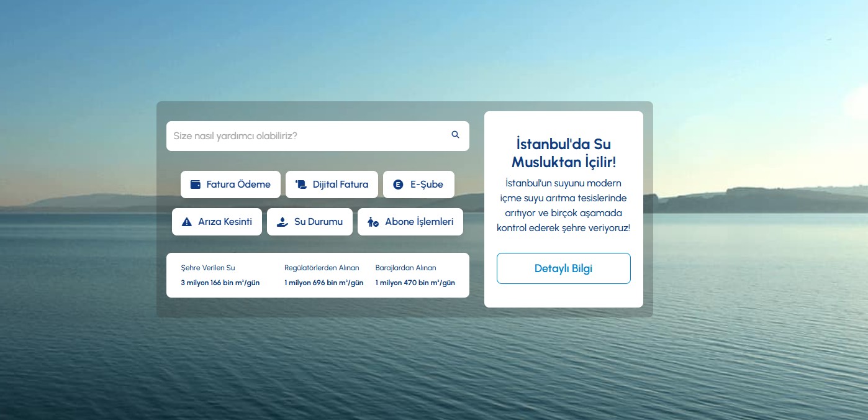Click the magnifier search icon
Screen dimensions: 868x420
pos(455,135)
